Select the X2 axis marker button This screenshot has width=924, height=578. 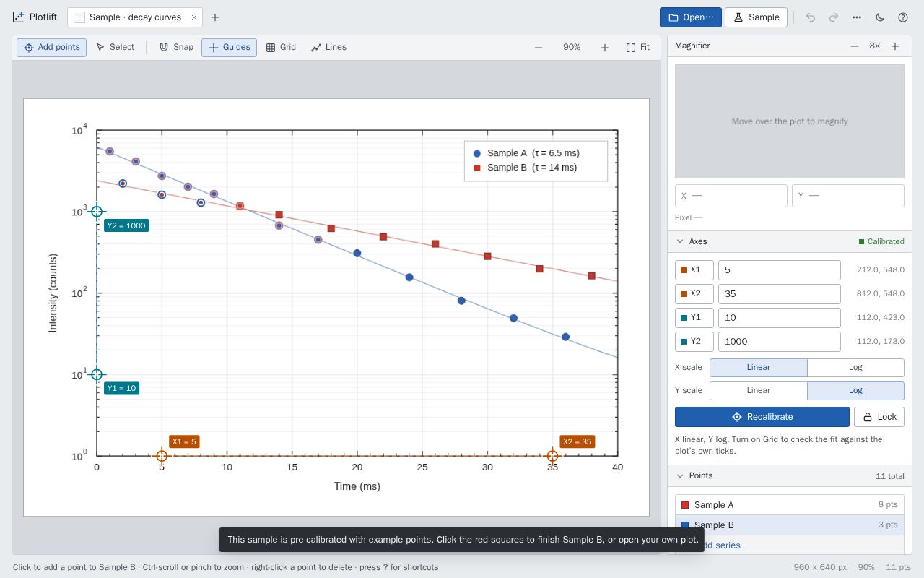coord(694,294)
